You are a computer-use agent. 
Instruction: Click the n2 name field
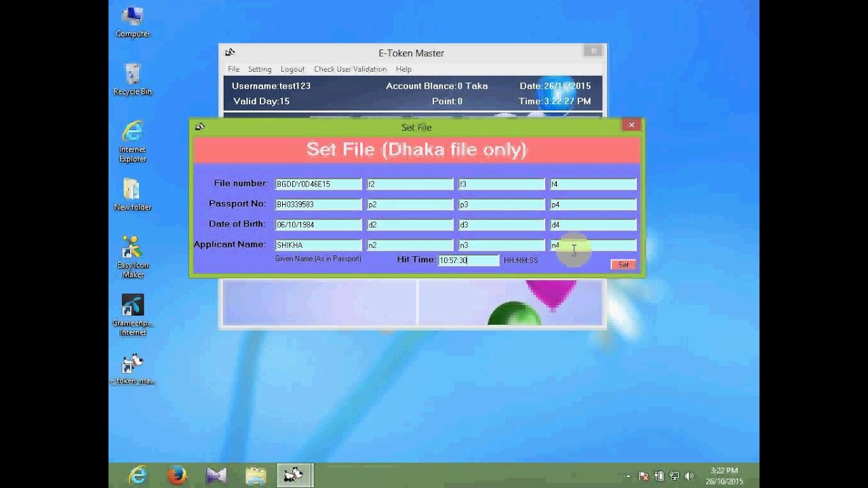pos(410,245)
